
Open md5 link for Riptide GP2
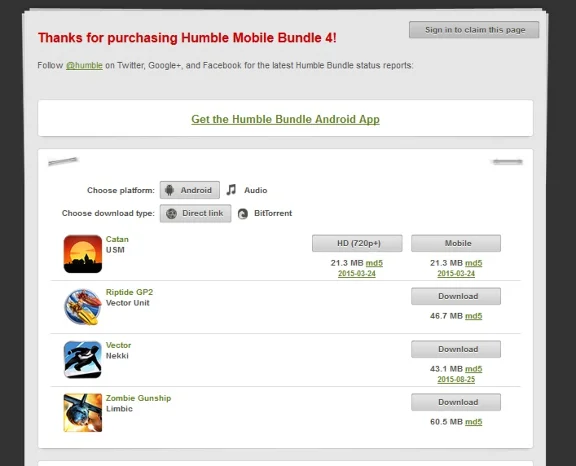coord(474,316)
